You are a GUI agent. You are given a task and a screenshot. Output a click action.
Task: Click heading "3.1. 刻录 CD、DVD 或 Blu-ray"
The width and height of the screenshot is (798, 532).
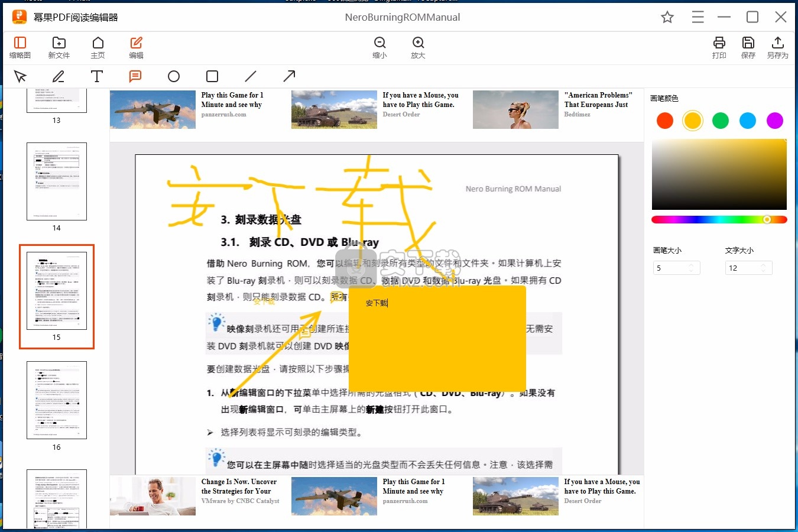[x=300, y=242]
